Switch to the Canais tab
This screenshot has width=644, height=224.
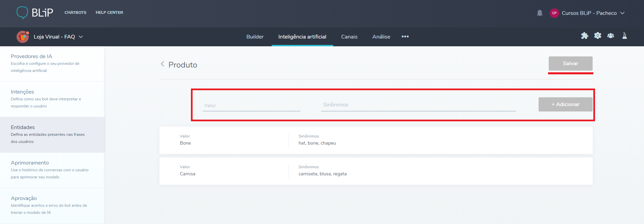click(349, 37)
